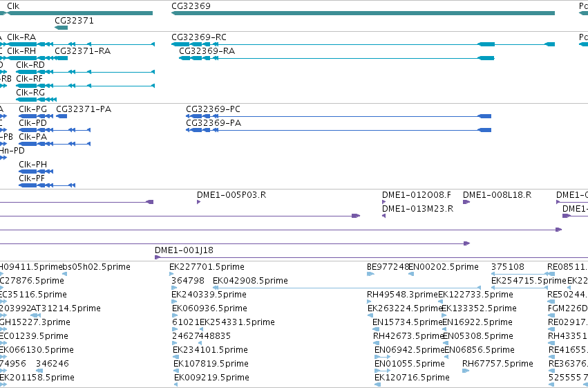Select the 24627 EST label
Viewport: 588px width, 388px height.
[186, 336]
